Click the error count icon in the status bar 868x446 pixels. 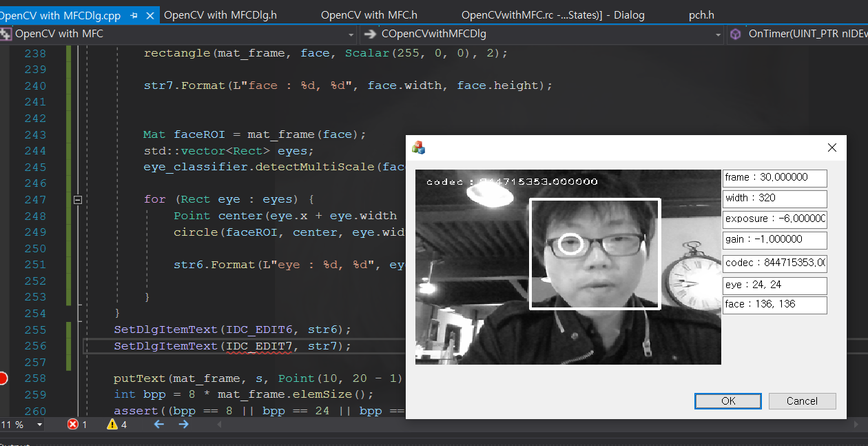74,425
